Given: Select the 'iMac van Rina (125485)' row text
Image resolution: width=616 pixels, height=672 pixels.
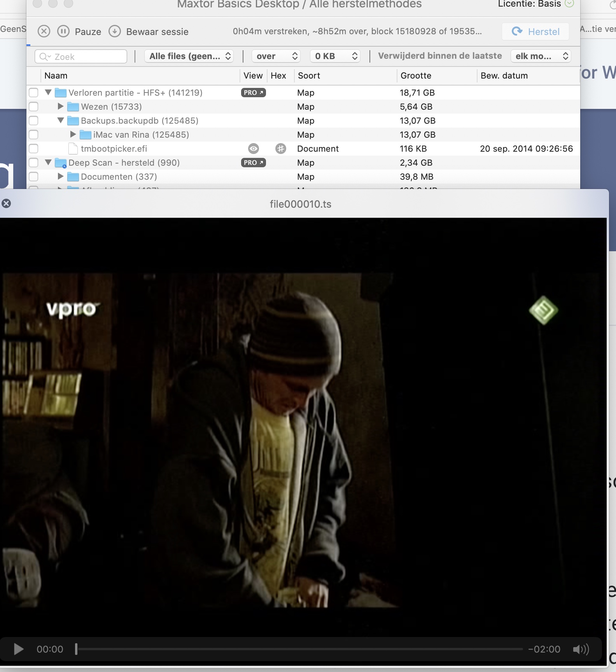Looking at the screenshot, I should pos(141,135).
